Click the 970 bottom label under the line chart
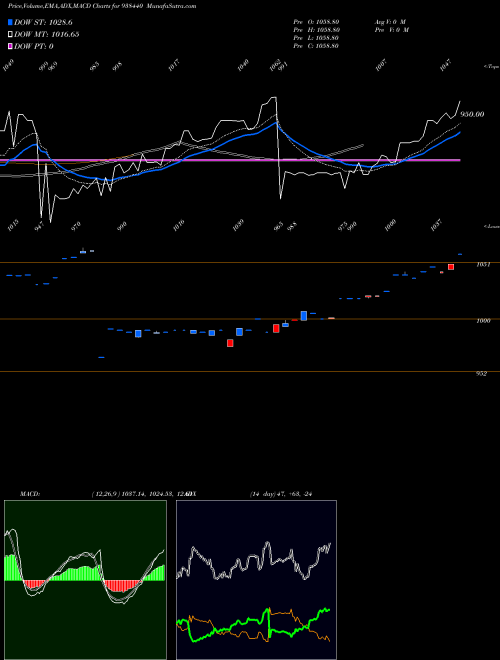 (76, 226)
